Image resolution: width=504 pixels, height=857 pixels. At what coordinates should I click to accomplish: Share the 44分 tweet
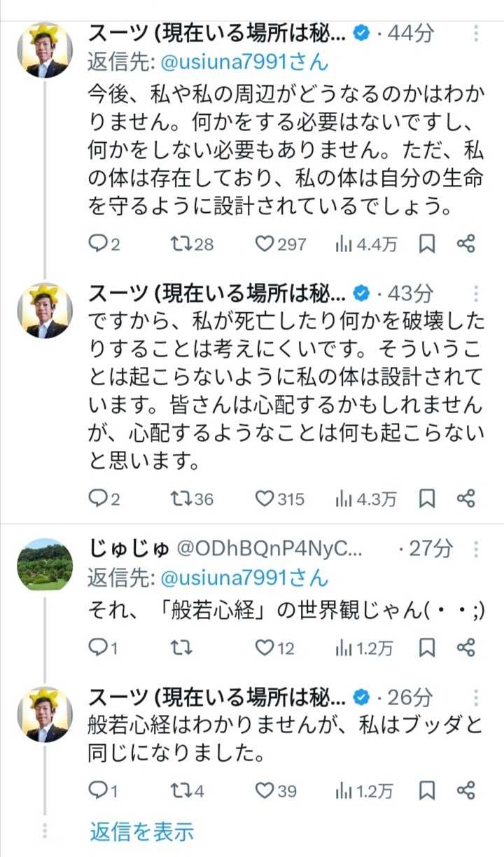pyautogui.click(x=466, y=244)
